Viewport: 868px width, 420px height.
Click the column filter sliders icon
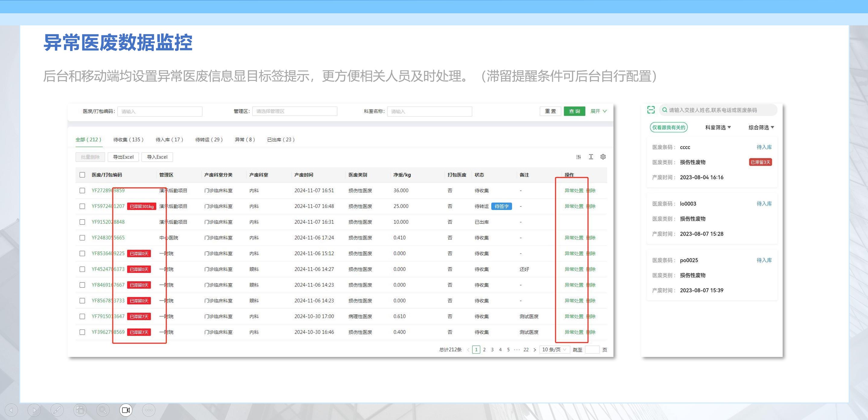pyautogui.click(x=578, y=157)
